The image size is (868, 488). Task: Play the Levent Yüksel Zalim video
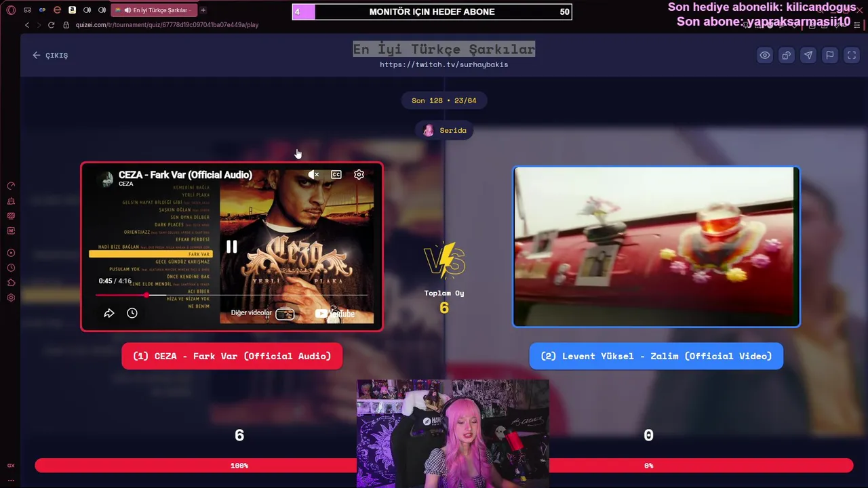656,247
